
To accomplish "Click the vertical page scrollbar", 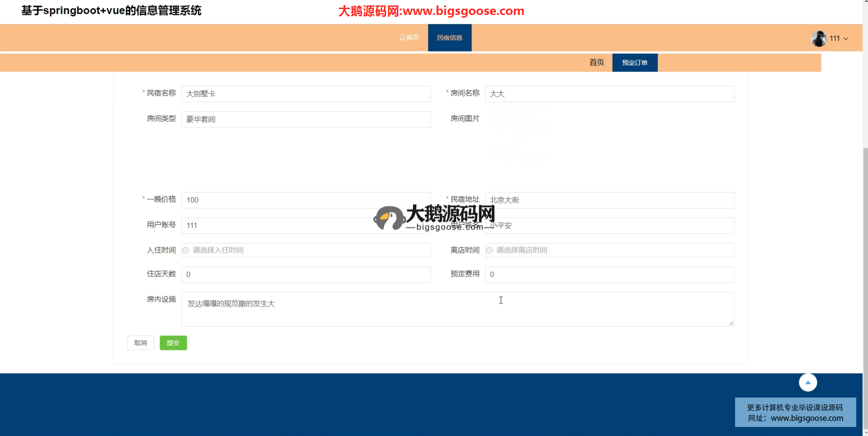I will 865,271.
